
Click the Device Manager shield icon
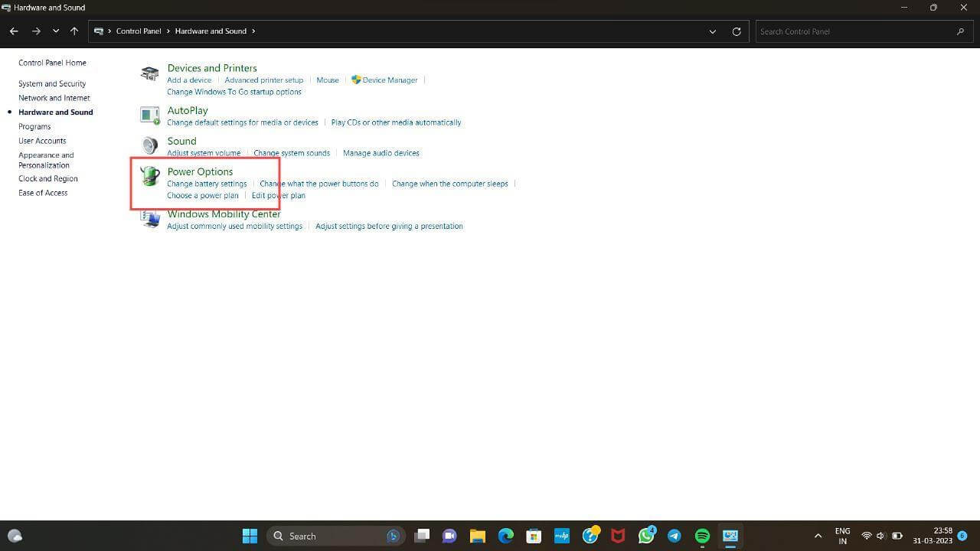coord(356,80)
